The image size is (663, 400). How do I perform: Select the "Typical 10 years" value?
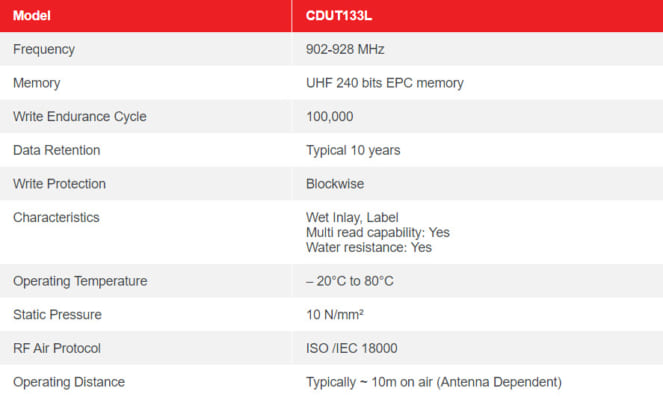click(353, 150)
